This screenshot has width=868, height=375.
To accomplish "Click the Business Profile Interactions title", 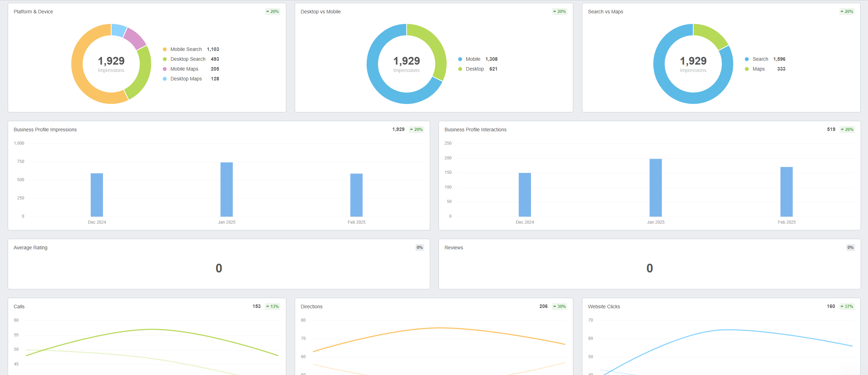I will tap(475, 130).
